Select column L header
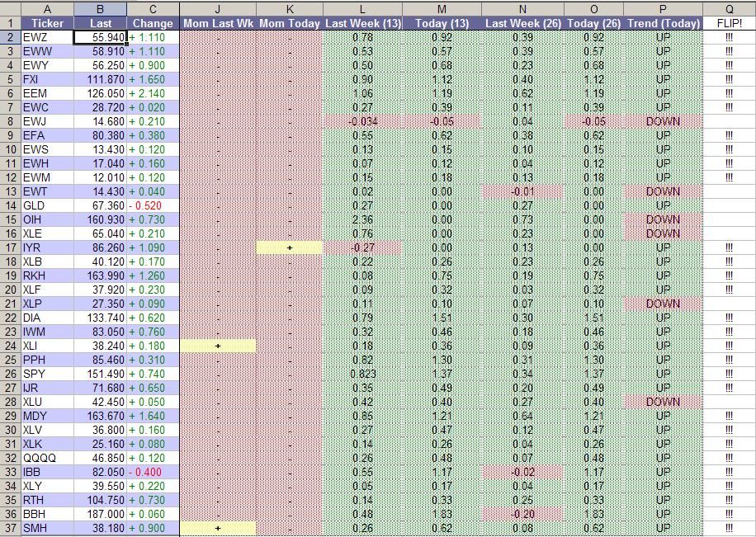The width and height of the screenshot is (756, 537). pos(362,9)
